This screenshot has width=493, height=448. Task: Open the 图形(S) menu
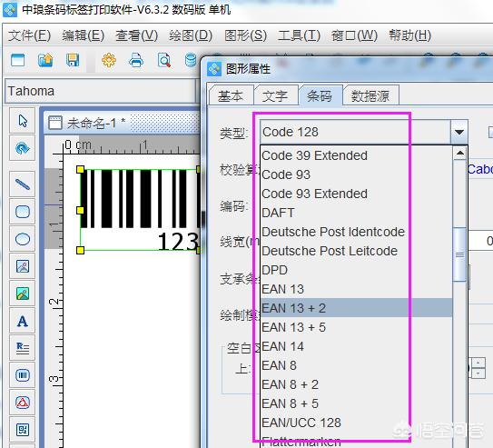coord(245,35)
